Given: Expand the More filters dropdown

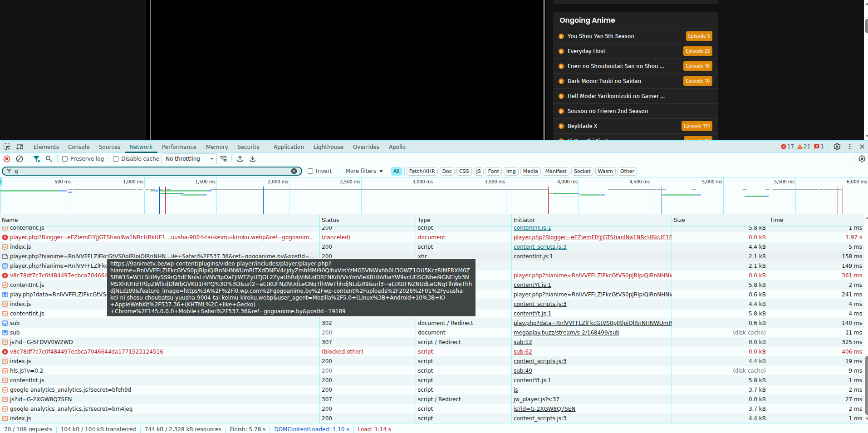Looking at the screenshot, I should pyautogui.click(x=364, y=171).
